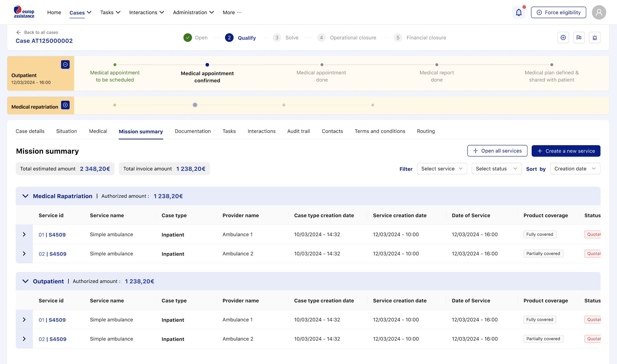617x364 pixels.
Task: Expand row 02 | S4509 under Outpatient
Action: (24, 339)
